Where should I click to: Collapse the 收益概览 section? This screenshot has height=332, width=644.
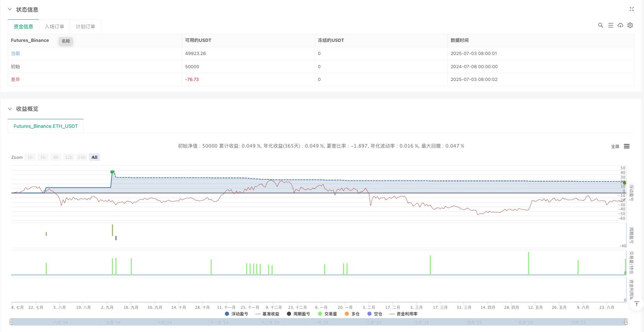(10, 109)
